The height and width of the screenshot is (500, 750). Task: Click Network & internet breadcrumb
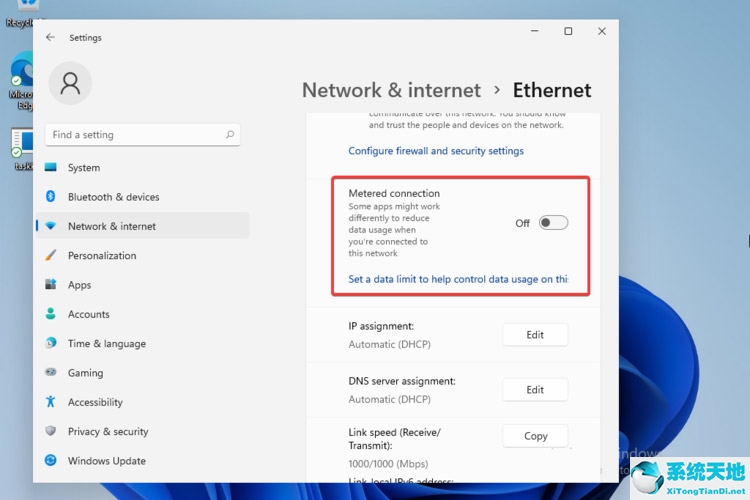(x=391, y=90)
